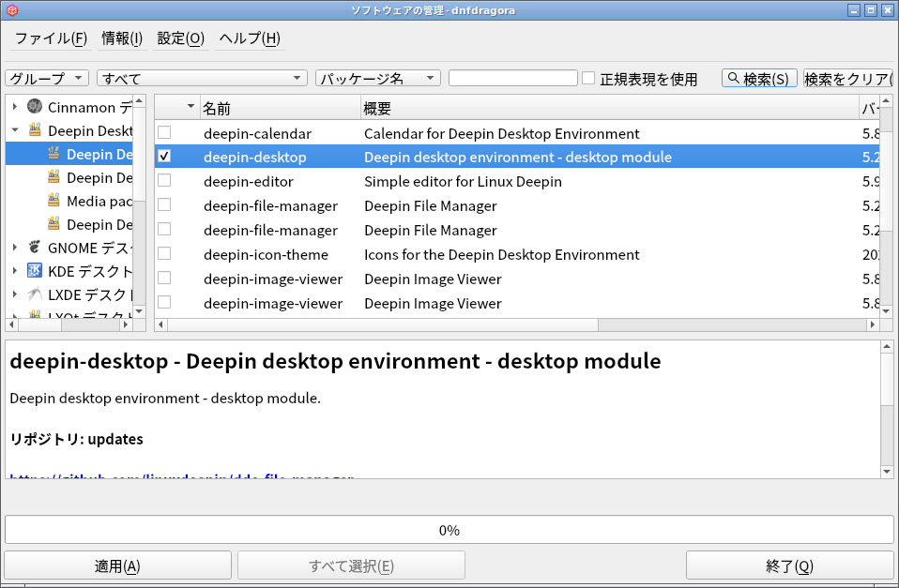This screenshot has height=588, width=899.
Task: Click the 0% progress bar
Action: (449, 530)
